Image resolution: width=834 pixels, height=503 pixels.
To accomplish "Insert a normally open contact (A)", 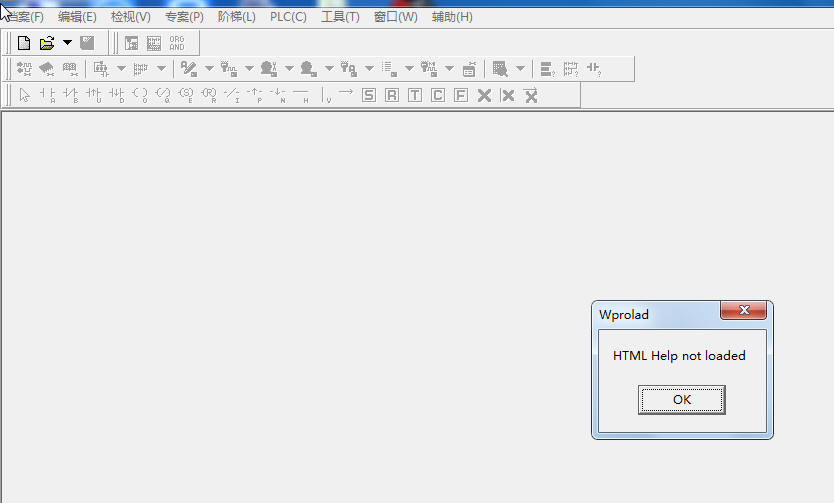I will (47, 95).
